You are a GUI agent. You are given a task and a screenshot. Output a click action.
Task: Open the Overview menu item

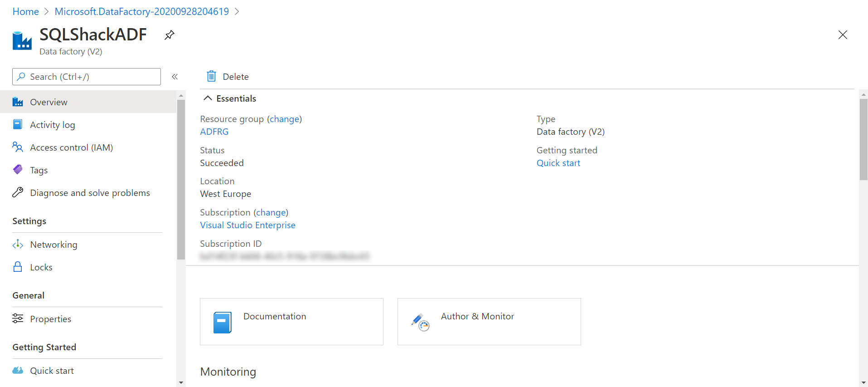click(48, 102)
